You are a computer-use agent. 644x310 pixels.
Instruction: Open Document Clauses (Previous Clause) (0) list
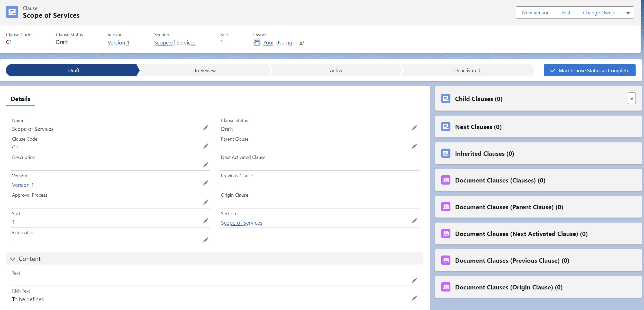(512, 261)
